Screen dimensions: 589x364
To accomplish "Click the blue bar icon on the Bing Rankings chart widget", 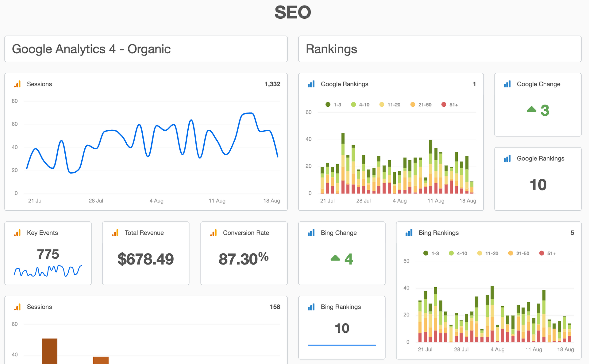I will [x=409, y=233].
